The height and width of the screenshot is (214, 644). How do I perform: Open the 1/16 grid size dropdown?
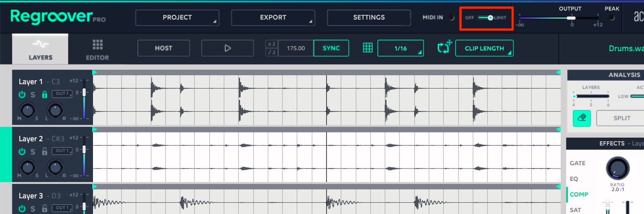pyautogui.click(x=401, y=48)
